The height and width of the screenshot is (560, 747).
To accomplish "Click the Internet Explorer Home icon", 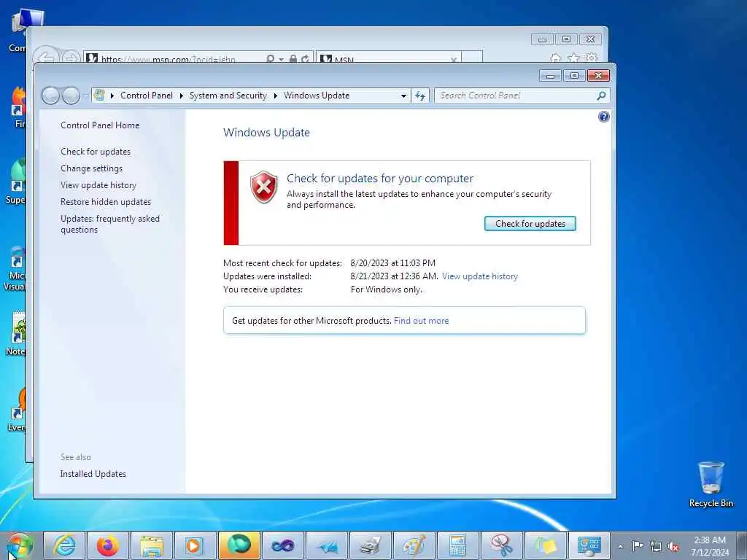I will [x=555, y=58].
